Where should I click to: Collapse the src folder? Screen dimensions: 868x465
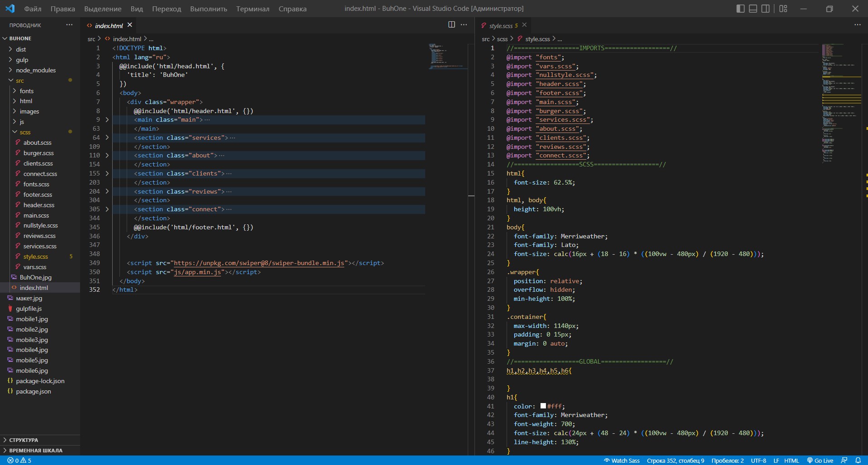[x=40, y=81]
